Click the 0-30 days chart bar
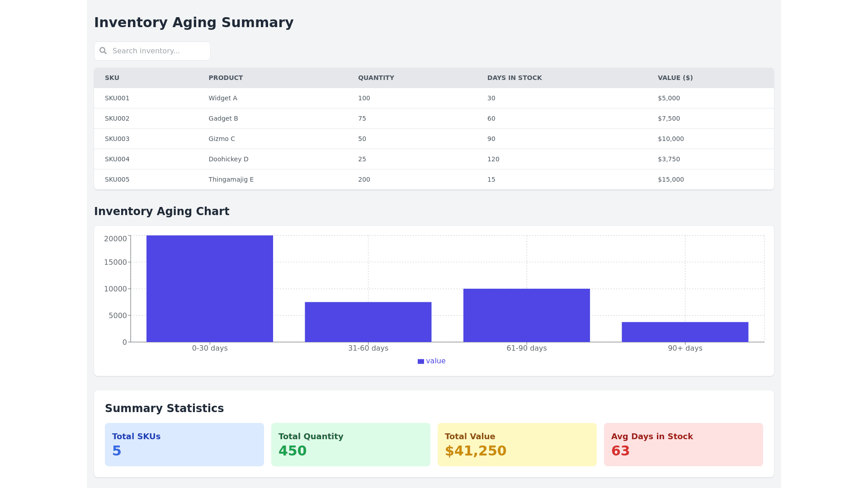 [210, 289]
